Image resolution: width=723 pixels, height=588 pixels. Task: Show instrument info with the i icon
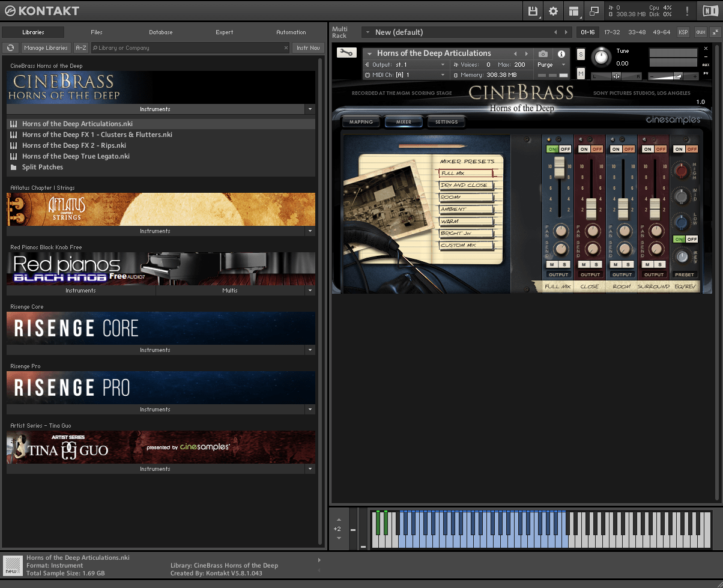pyautogui.click(x=561, y=53)
